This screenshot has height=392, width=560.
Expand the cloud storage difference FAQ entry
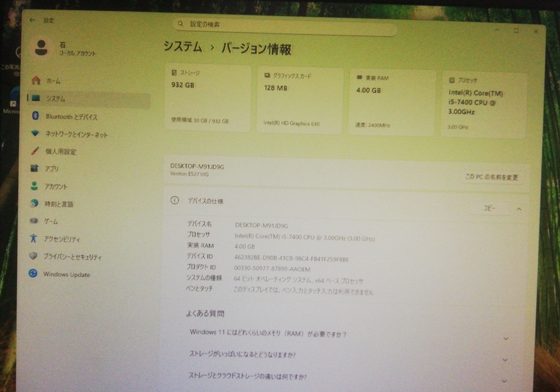point(504,380)
